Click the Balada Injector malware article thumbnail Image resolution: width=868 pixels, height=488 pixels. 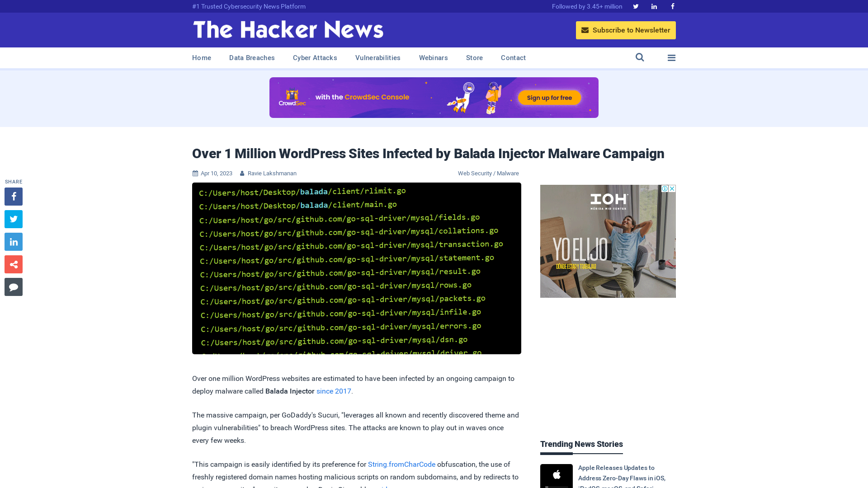(357, 268)
